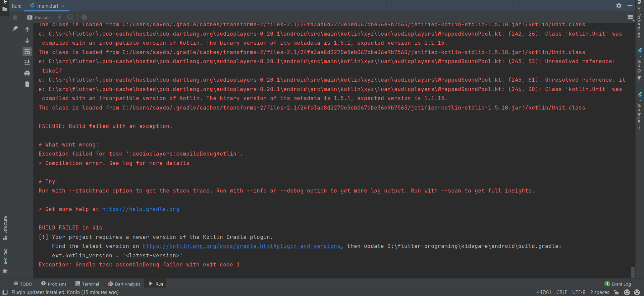Open the Problems tool window
644x296 pixels.
click(x=54, y=284)
